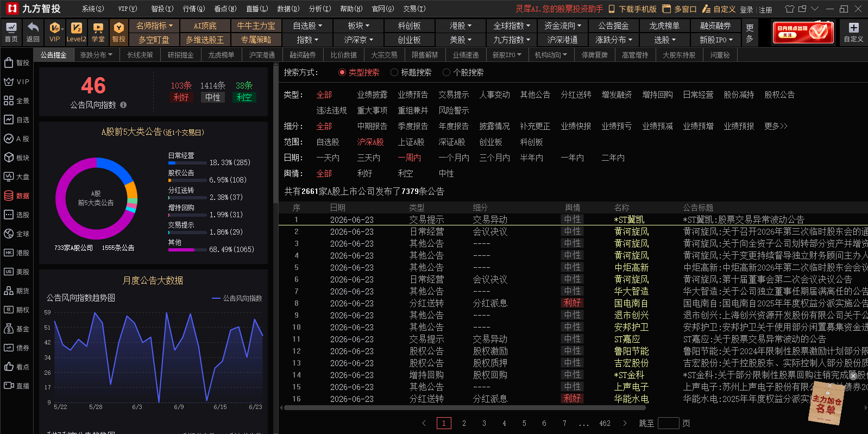The image size is (868, 434).
Task: Open the Level2 toolbar icon
Action: point(77,32)
